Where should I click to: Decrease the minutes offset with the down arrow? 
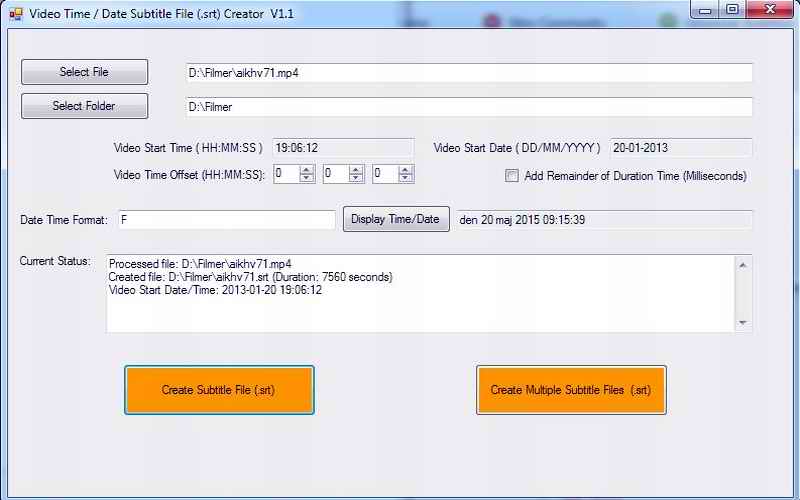click(x=357, y=178)
